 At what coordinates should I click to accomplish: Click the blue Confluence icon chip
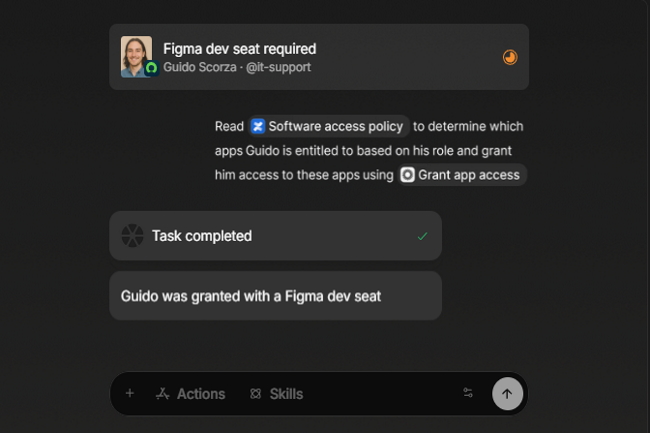tap(258, 126)
